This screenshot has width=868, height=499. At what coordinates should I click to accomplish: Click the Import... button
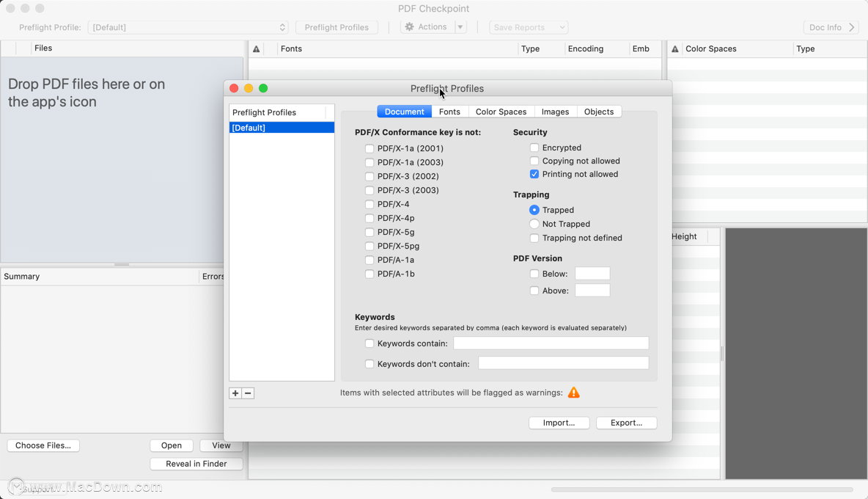[x=559, y=423]
